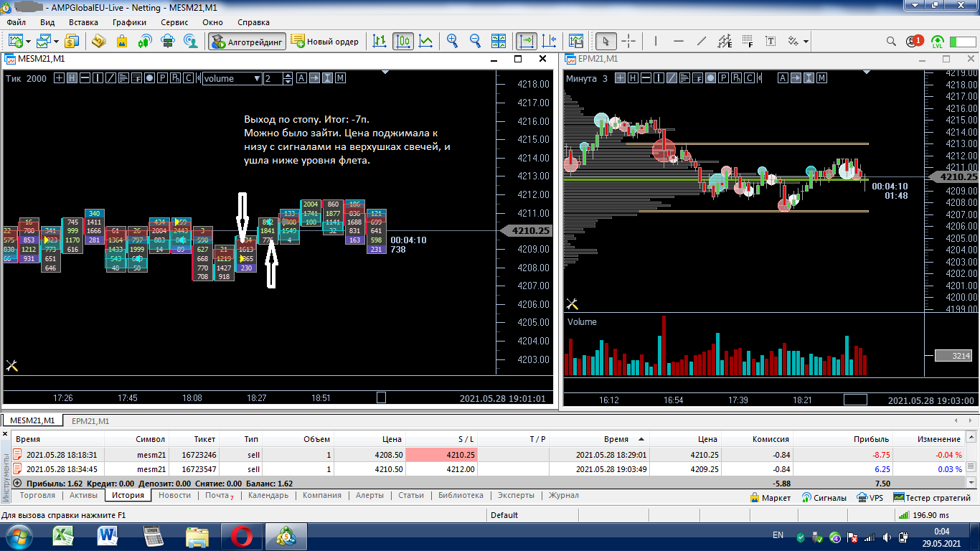This screenshot has height=551, width=980.
Task: Open the Маркет link in toolbox
Action: (771, 497)
